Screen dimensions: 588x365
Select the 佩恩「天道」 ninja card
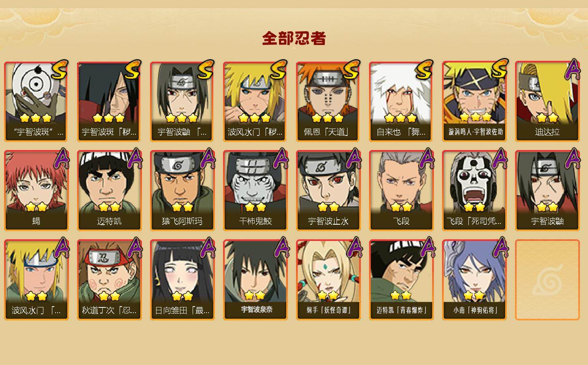(x=328, y=101)
